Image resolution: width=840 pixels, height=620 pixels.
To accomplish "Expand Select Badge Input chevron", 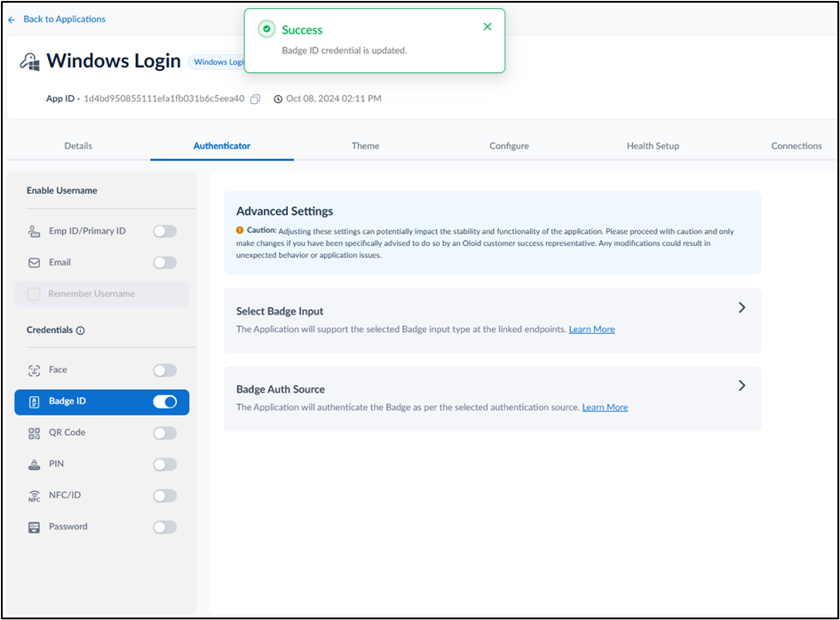I will click(x=742, y=307).
